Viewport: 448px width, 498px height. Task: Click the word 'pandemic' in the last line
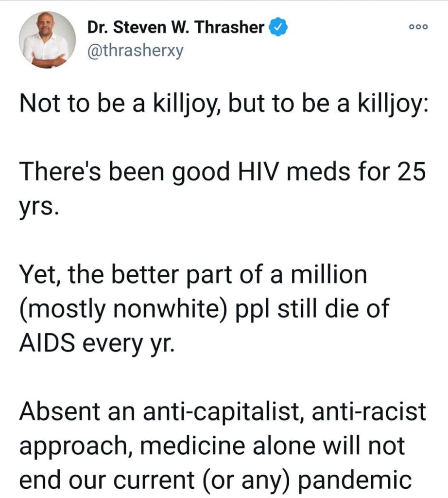coord(354,480)
